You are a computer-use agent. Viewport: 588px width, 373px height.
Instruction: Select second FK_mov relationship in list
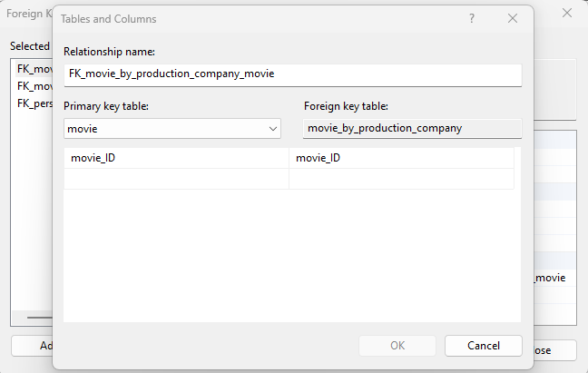[32, 86]
